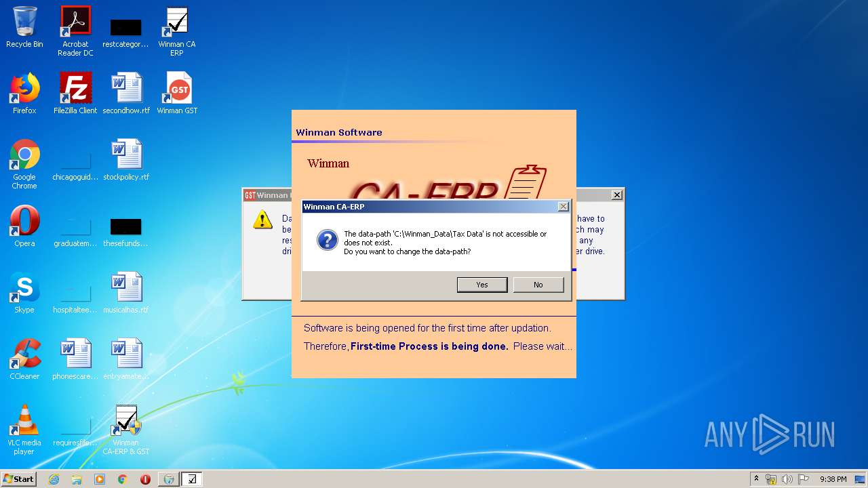Select the VLC media player shortcut
This screenshot has width=868, height=488.
coord(24,430)
